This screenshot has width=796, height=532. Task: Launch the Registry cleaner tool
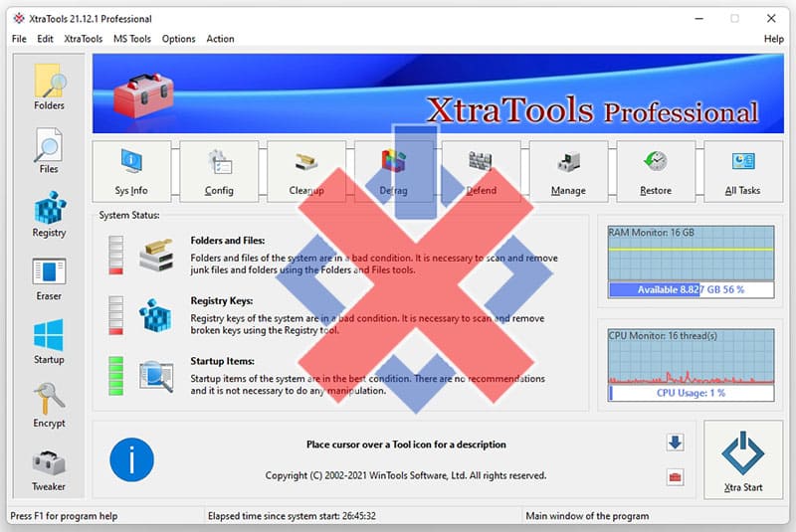coord(49,214)
